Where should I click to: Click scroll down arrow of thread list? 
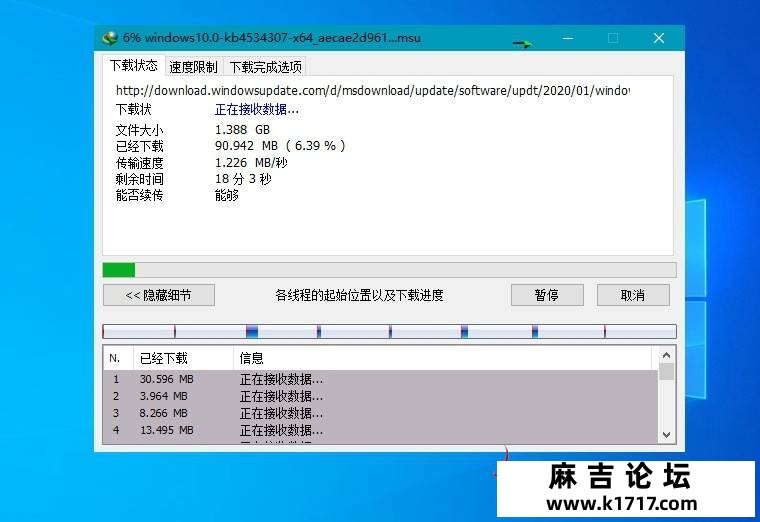pyautogui.click(x=666, y=435)
